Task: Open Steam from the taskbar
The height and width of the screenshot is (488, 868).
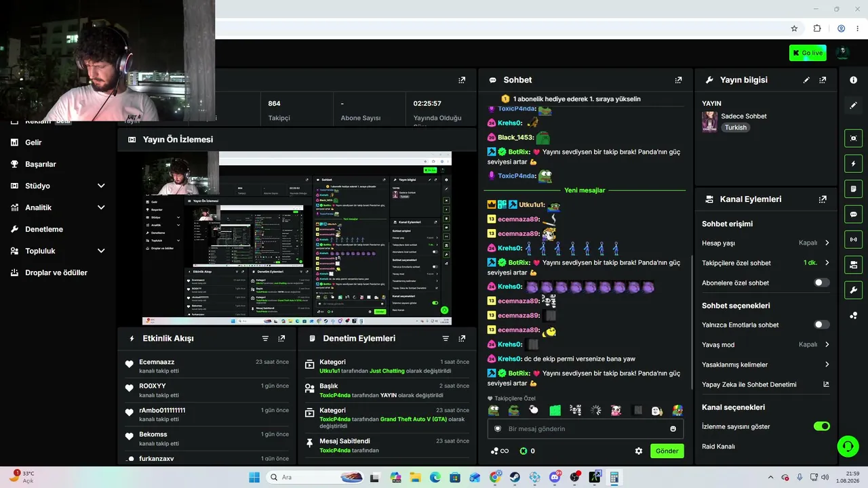Action: coord(515,477)
